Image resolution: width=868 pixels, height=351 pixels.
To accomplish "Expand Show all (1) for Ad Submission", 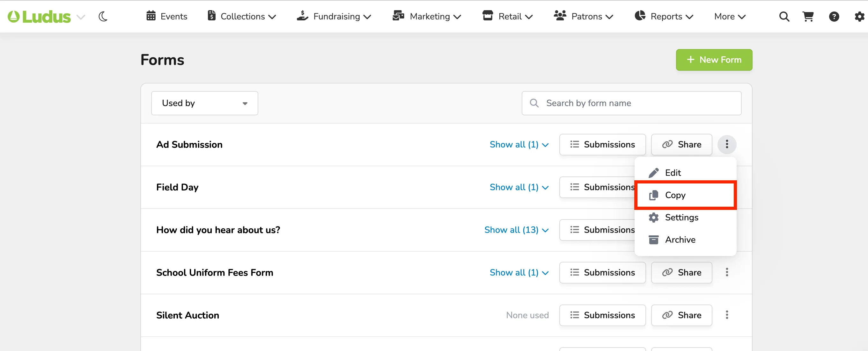I will click(x=519, y=144).
